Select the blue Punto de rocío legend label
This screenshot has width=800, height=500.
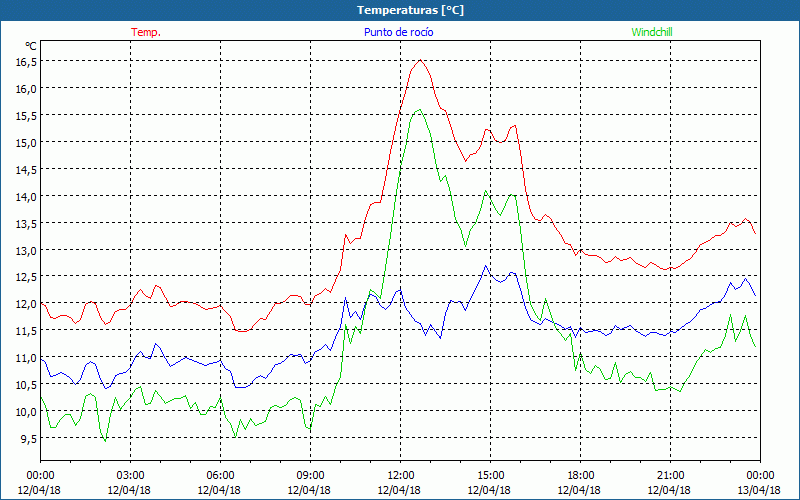click(398, 32)
